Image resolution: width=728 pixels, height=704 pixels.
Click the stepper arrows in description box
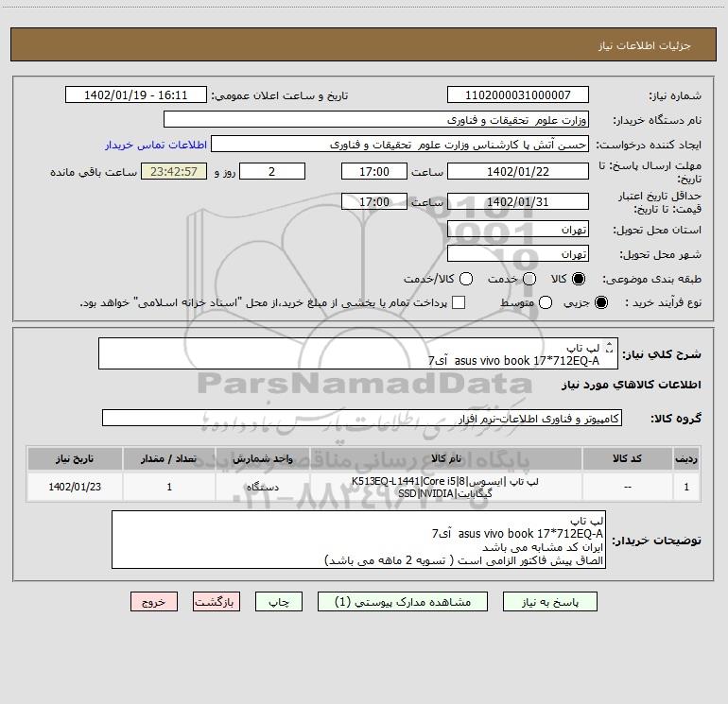point(609,347)
